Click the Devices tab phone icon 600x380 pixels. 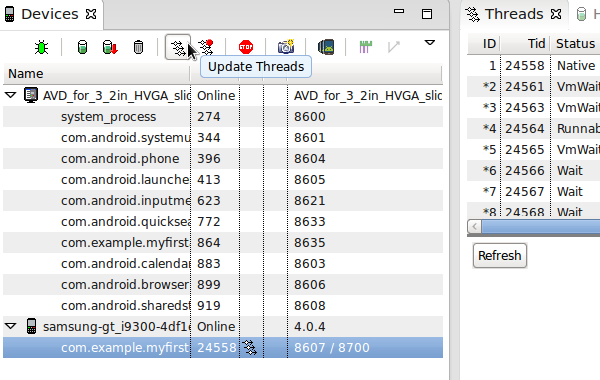coord(10,15)
